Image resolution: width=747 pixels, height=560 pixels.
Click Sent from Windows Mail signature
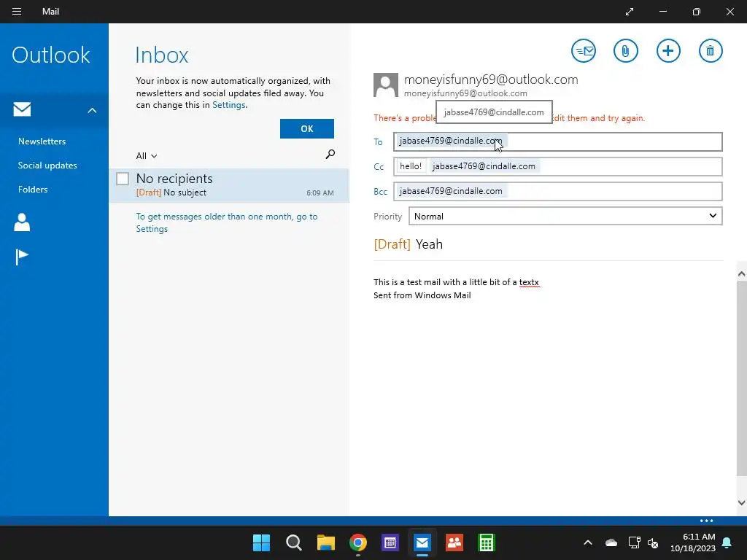point(422,295)
